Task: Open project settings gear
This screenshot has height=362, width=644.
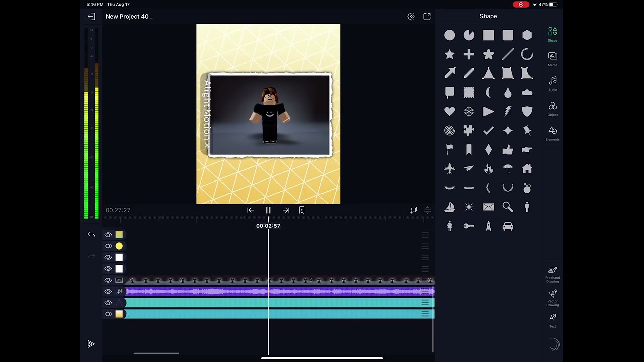Action: [411, 17]
